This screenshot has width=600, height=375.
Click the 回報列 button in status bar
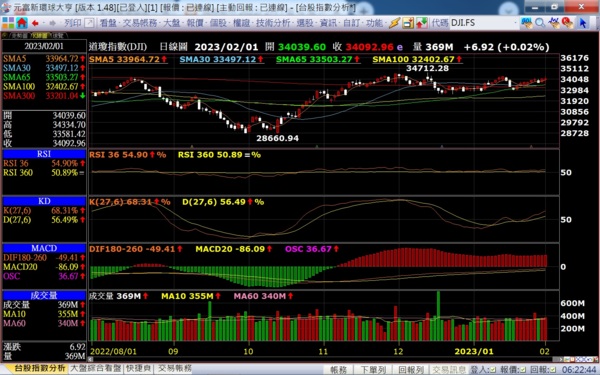[x=411, y=370]
